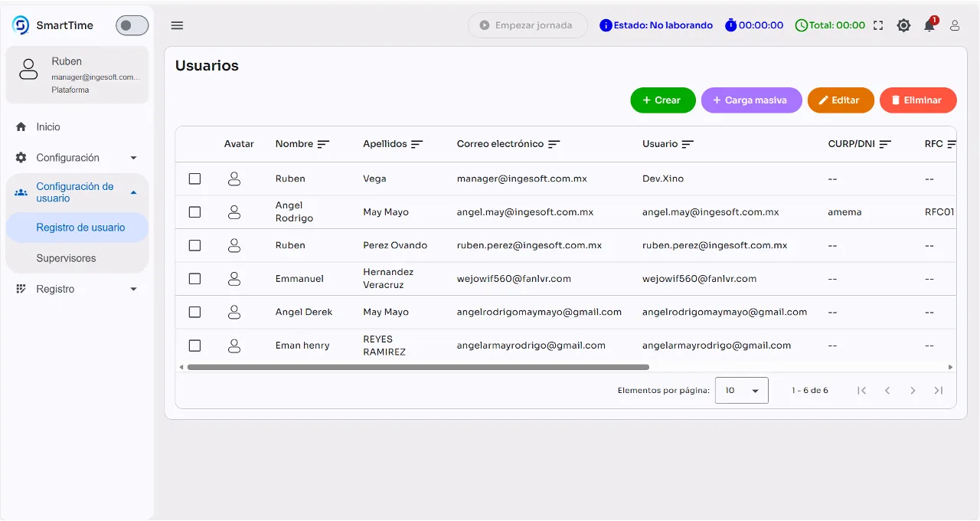Open the notifications bell with red badge
The width and height of the screenshot is (980, 521).
929,25
